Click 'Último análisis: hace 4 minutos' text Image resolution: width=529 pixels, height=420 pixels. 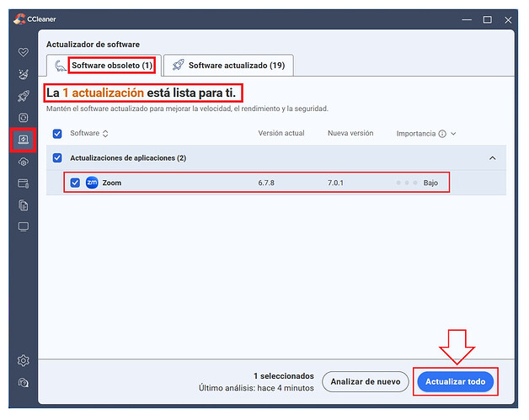[256, 388]
